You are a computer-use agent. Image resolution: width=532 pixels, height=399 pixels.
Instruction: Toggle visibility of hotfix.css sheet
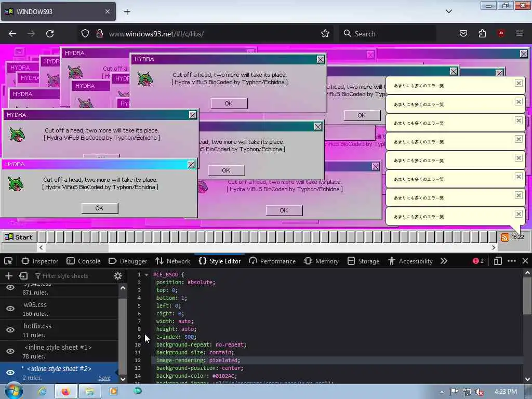pyautogui.click(x=10, y=330)
